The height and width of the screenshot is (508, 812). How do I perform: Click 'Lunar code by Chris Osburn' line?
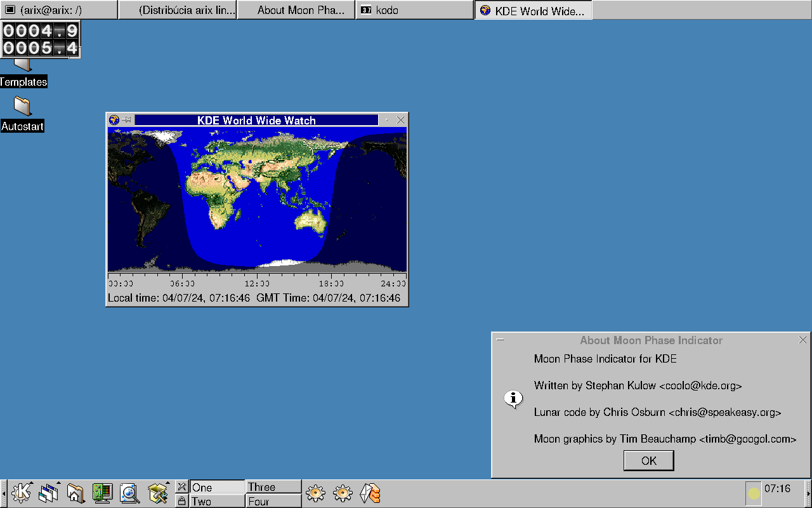point(657,412)
